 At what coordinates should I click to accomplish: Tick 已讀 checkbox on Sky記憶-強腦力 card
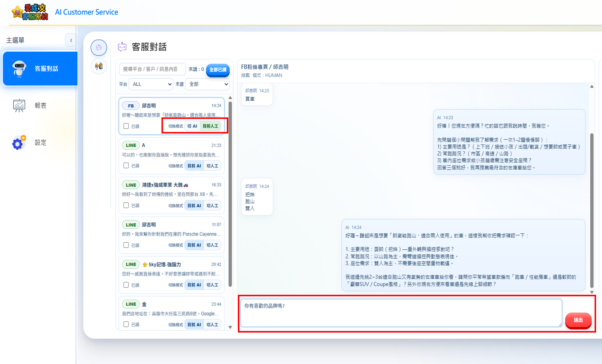tap(126, 285)
